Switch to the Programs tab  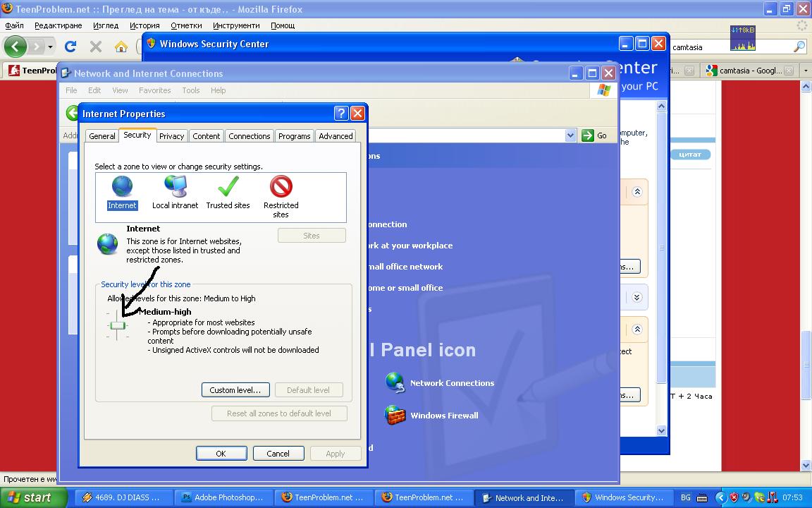click(294, 135)
